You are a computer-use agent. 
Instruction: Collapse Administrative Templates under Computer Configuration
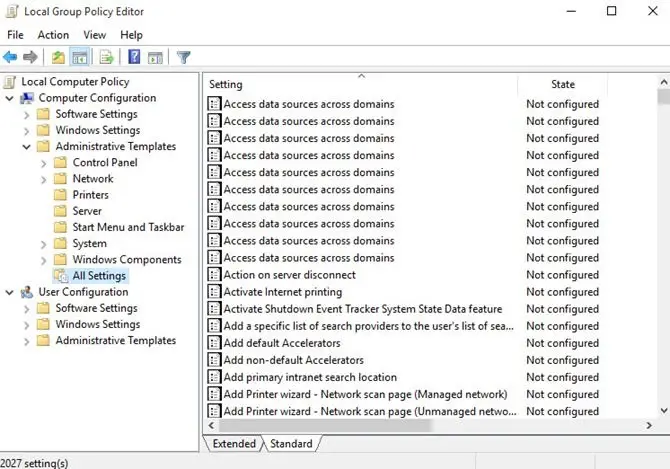coord(26,147)
